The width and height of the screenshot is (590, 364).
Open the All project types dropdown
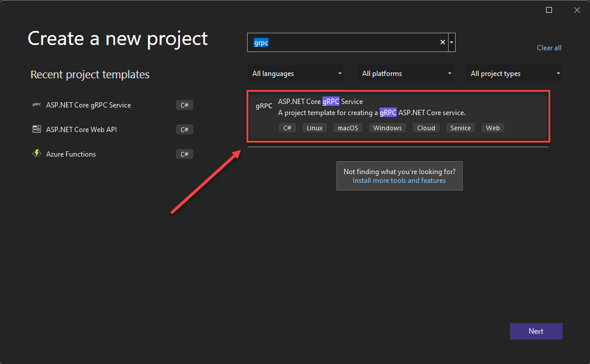(x=514, y=73)
